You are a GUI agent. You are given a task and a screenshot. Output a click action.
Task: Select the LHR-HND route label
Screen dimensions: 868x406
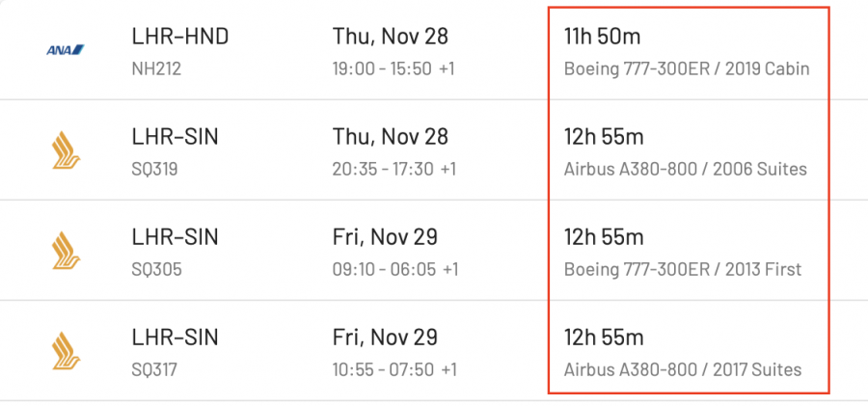pyautogui.click(x=179, y=37)
